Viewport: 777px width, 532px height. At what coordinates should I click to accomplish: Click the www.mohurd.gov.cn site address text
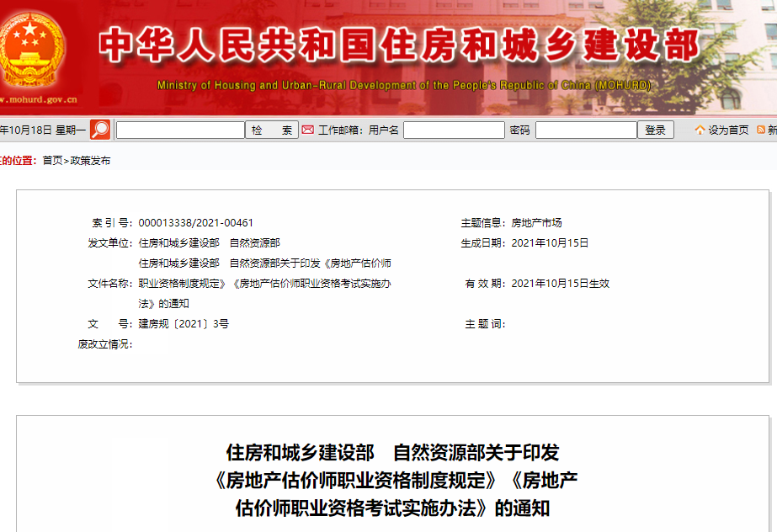coord(39,99)
